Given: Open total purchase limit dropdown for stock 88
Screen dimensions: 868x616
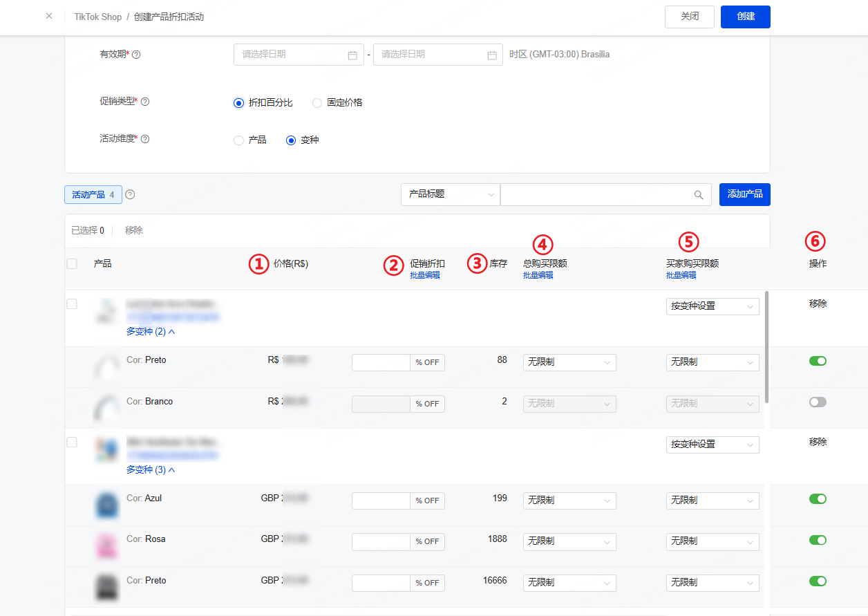Looking at the screenshot, I should click(x=569, y=362).
